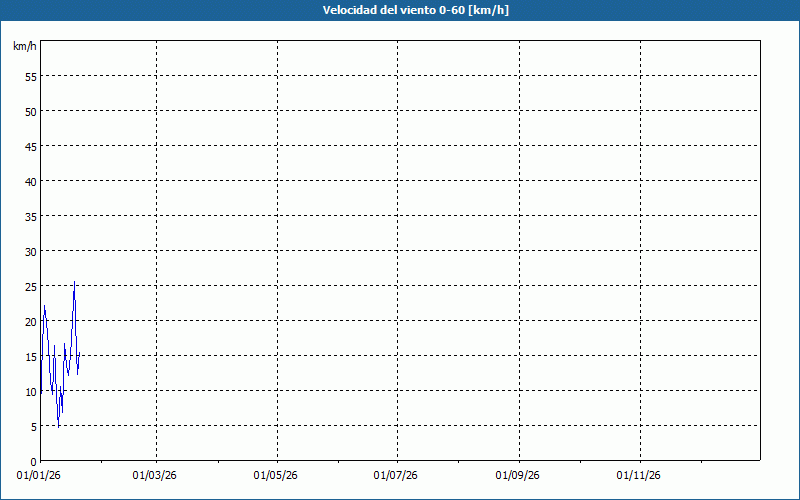Select the 45 y-axis tick label
Screen dimensions: 800x500
(30, 146)
